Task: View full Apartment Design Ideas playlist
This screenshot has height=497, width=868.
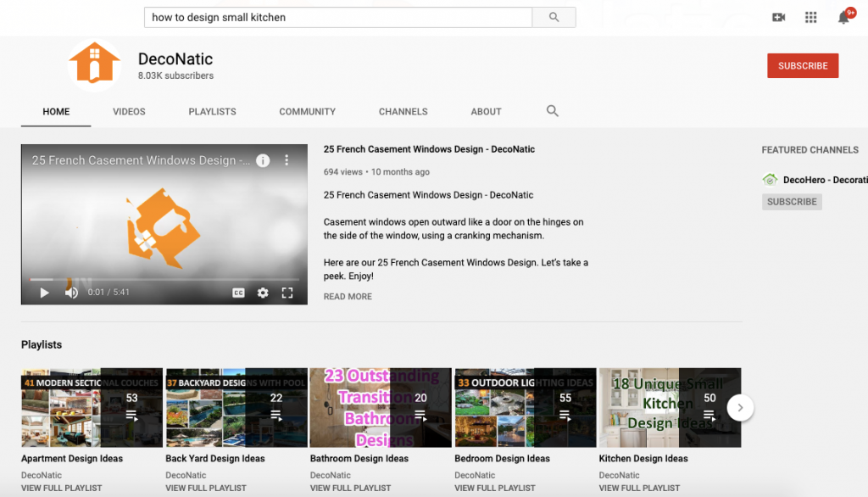Action: click(x=61, y=489)
